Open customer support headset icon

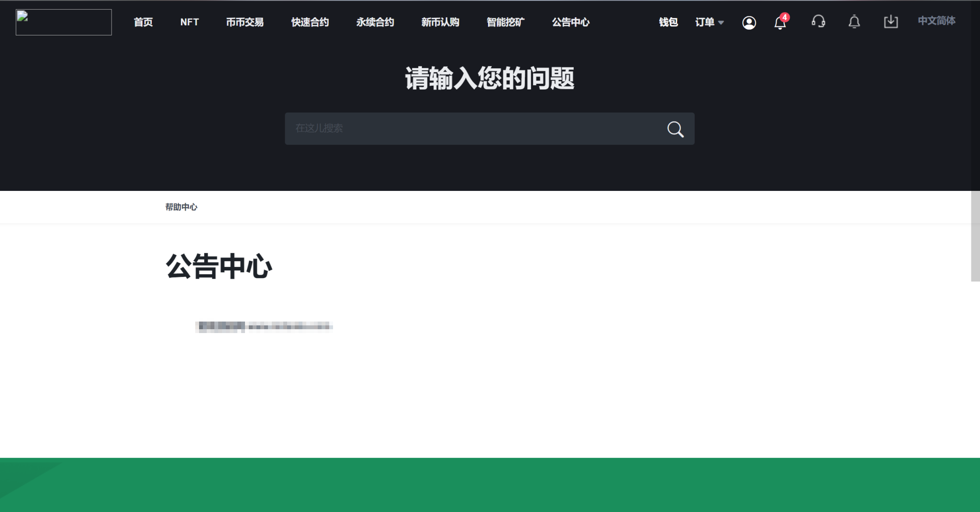[818, 22]
